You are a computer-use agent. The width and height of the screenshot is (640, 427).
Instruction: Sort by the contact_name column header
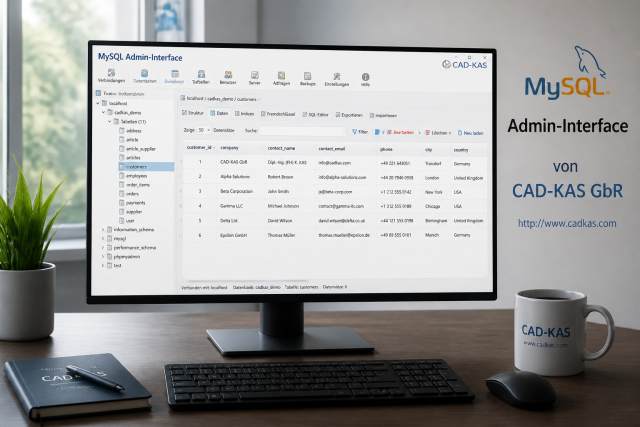point(281,148)
